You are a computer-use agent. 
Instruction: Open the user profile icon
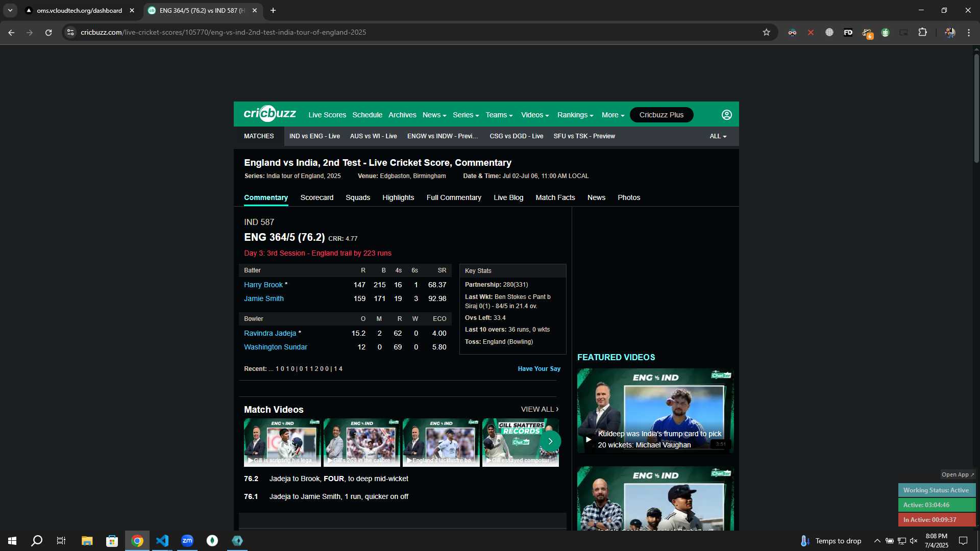727,115
